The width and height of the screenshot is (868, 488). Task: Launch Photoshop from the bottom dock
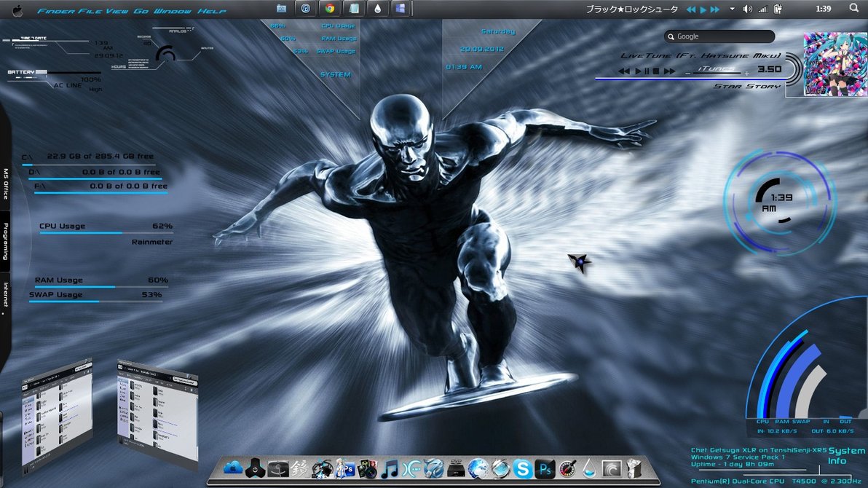pyautogui.click(x=545, y=469)
